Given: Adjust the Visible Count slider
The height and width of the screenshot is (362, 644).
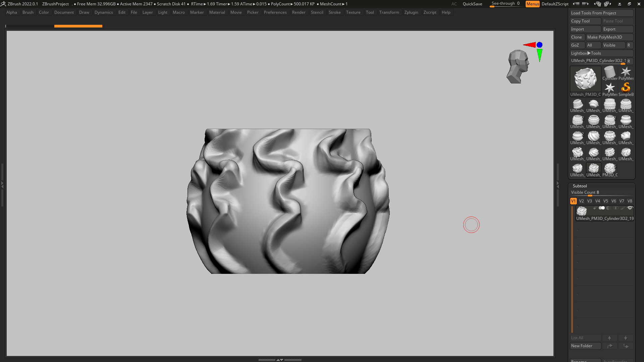Looking at the screenshot, I should pos(601,193).
